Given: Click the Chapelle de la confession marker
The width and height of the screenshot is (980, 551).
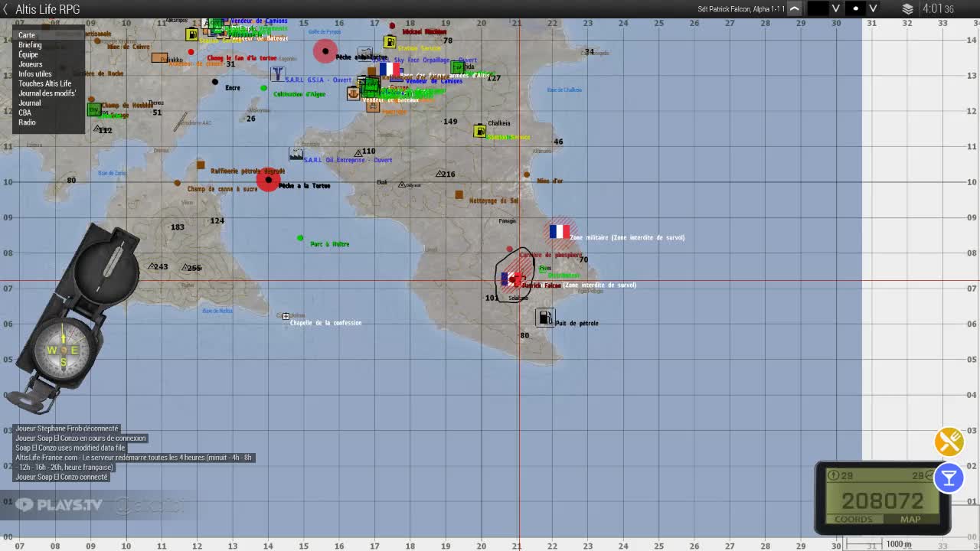Looking at the screenshot, I should [286, 316].
